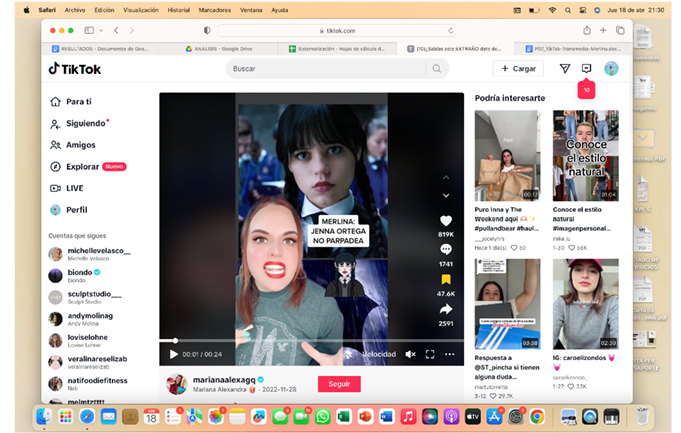Open TikTok messages paper plane icon
Screen dimensions: 681x433
pos(564,69)
